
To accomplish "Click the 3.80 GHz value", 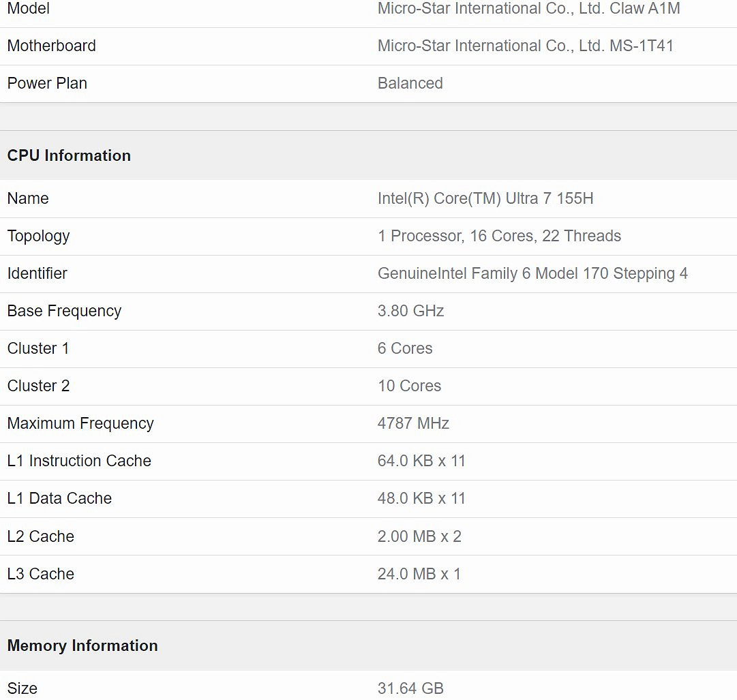I will click(x=410, y=311).
